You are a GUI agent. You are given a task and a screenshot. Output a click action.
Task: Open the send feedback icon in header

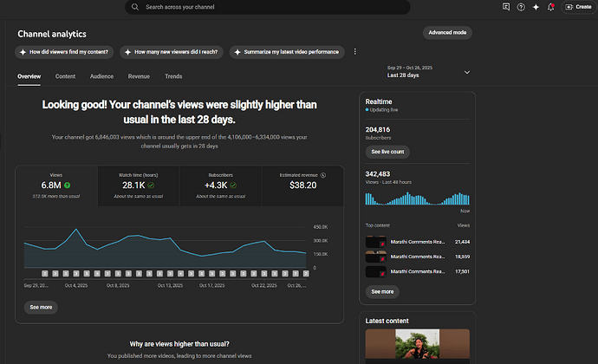[x=507, y=7]
